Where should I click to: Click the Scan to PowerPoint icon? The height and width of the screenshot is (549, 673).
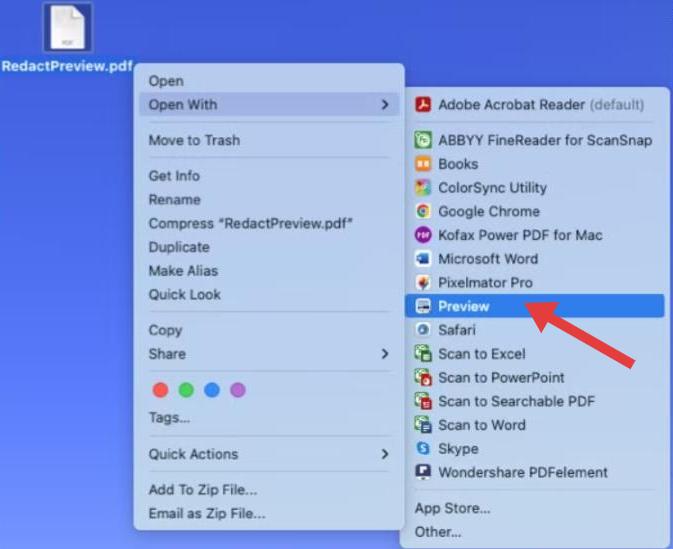(423, 377)
